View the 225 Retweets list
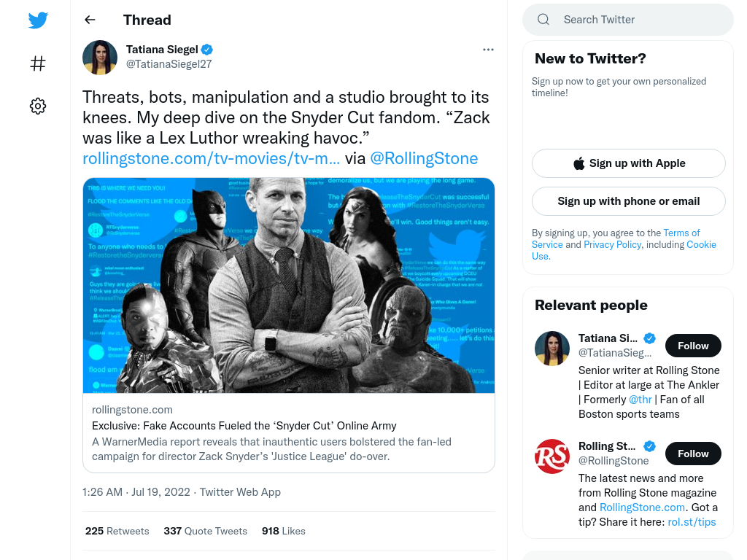Image resolution: width=747 pixels, height=560 pixels. (x=117, y=531)
